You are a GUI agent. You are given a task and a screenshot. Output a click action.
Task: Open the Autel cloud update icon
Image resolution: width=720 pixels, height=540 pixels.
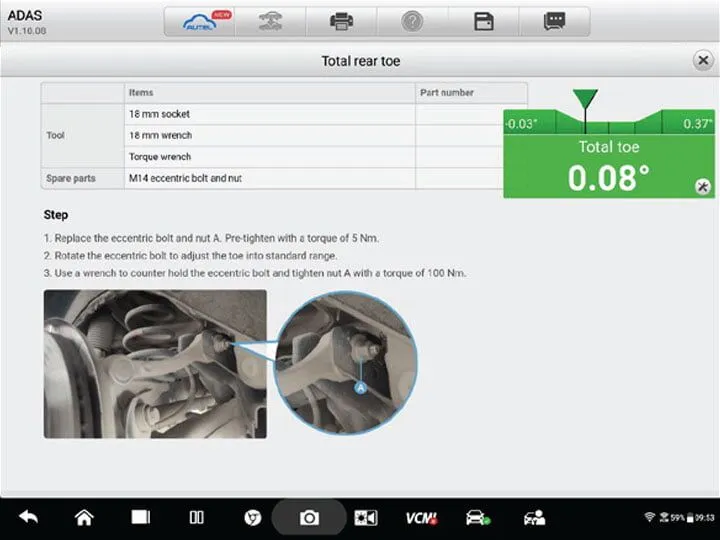[x=200, y=22]
